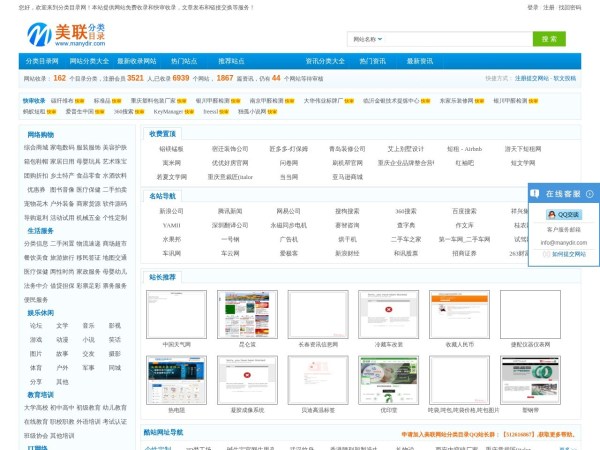
Task: Click the 注册 link at top
Action: [x=549, y=7]
